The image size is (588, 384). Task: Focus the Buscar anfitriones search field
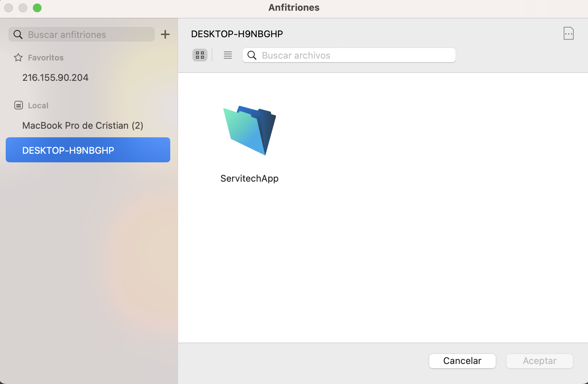82,34
